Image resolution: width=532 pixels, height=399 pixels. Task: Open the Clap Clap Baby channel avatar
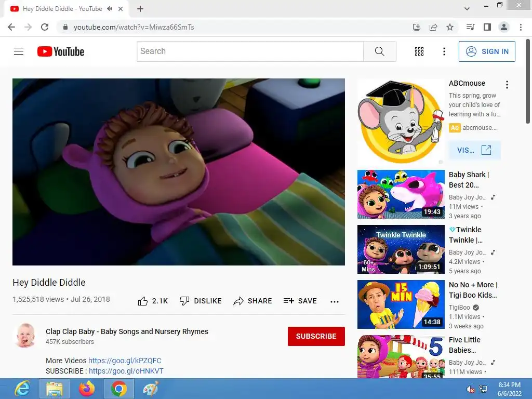click(x=25, y=336)
